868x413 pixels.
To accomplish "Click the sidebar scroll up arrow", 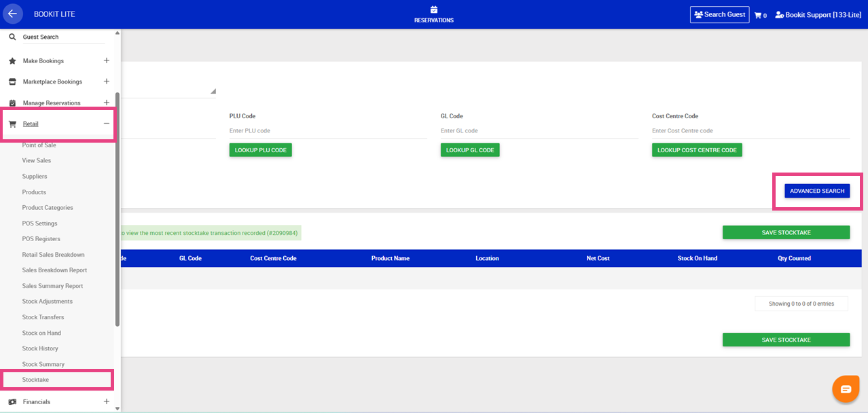I will pos(117,33).
